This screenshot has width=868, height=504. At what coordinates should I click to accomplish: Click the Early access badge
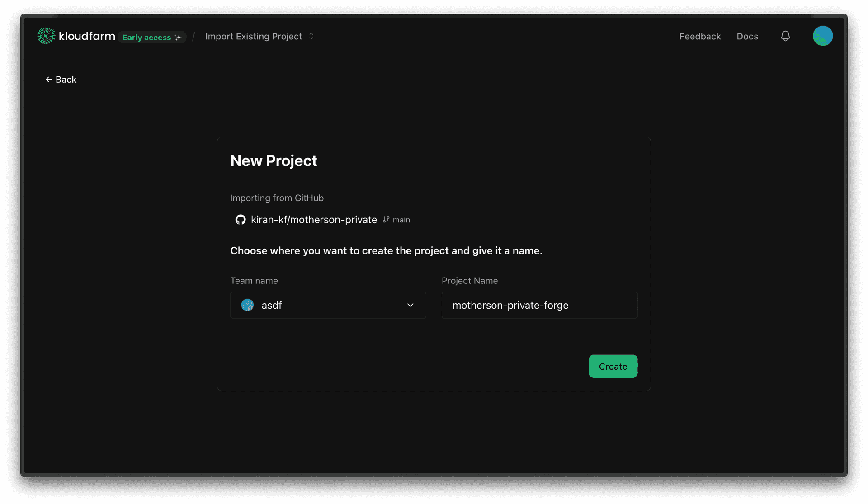pyautogui.click(x=152, y=37)
